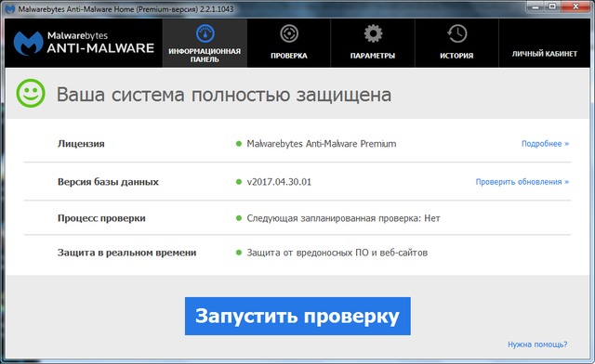Open the Подробнее » license link
Screen dimensions: 595x364
[x=545, y=144]
